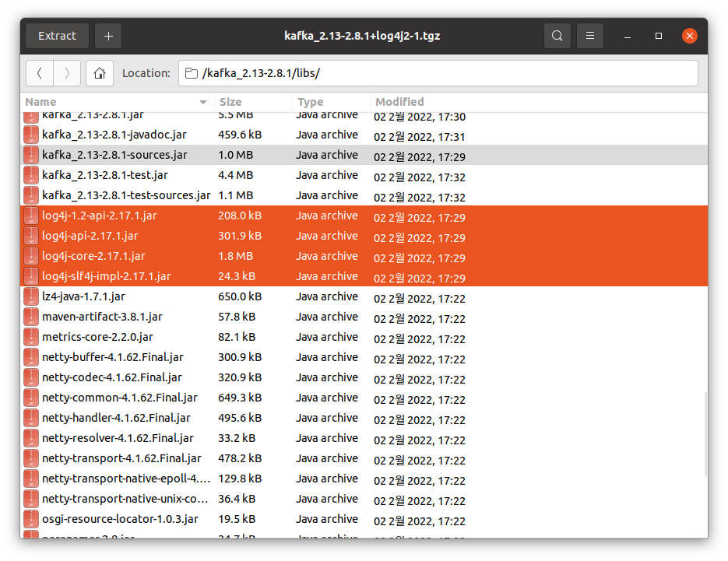
Task: Click the jar icon of log4j-1.2-api-2.17.1.jar
Action: (x=31, y=216)
